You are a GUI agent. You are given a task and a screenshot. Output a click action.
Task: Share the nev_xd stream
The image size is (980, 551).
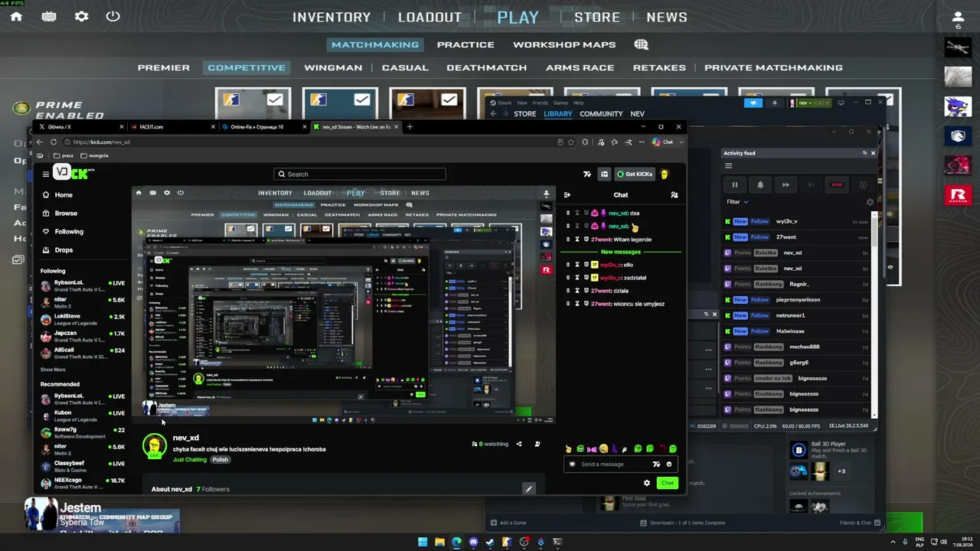coord(519,444)
